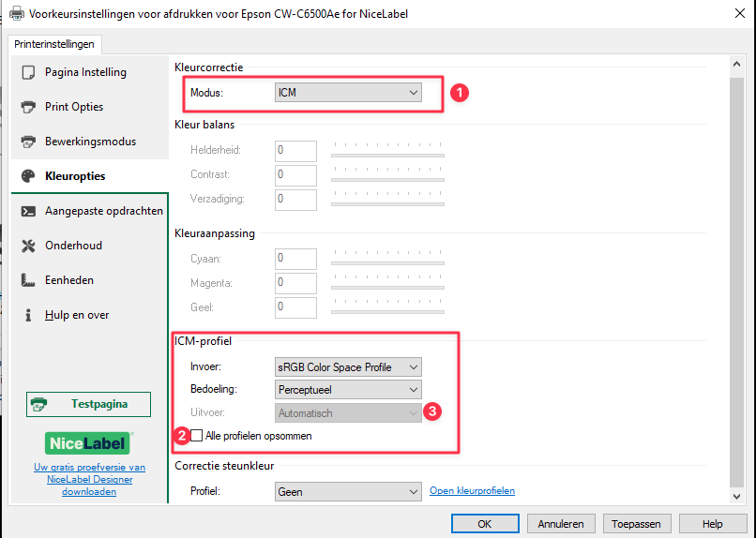This screenshot has width=756, height=538.
Task: Open the Modus dropdown set to ICM
Action: point(348,93)
